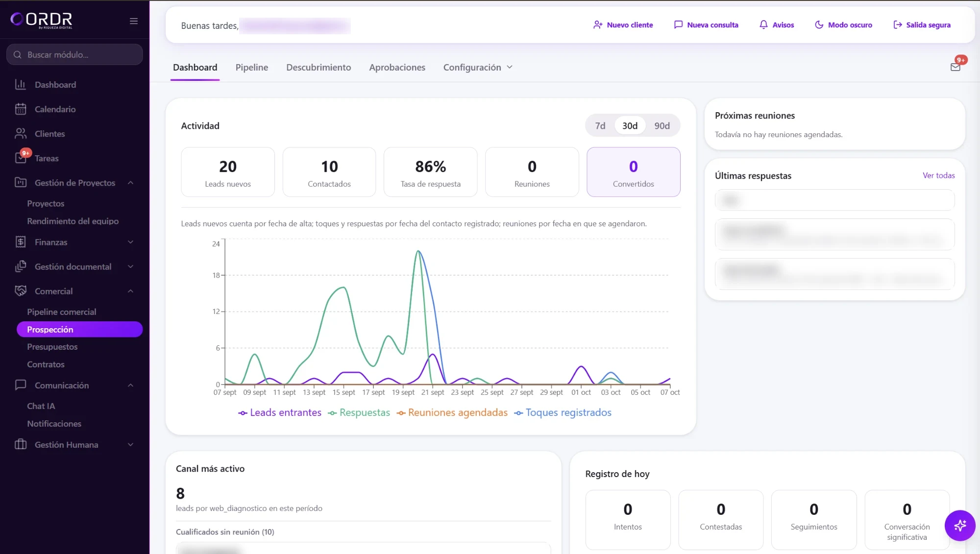Focus the Buscar módulo search field
The image size is (980, 554).
tap(74, 54)
